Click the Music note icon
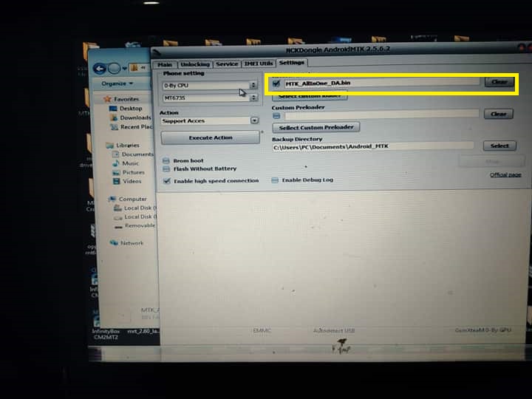The width and height of the screenshot is (532, 399). [116, 163]
